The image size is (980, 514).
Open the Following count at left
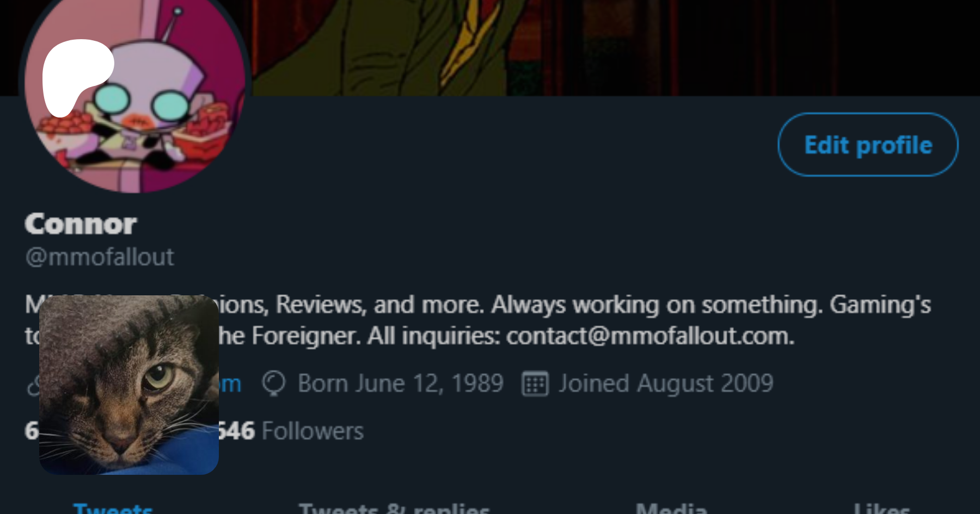tap(32, 431)
